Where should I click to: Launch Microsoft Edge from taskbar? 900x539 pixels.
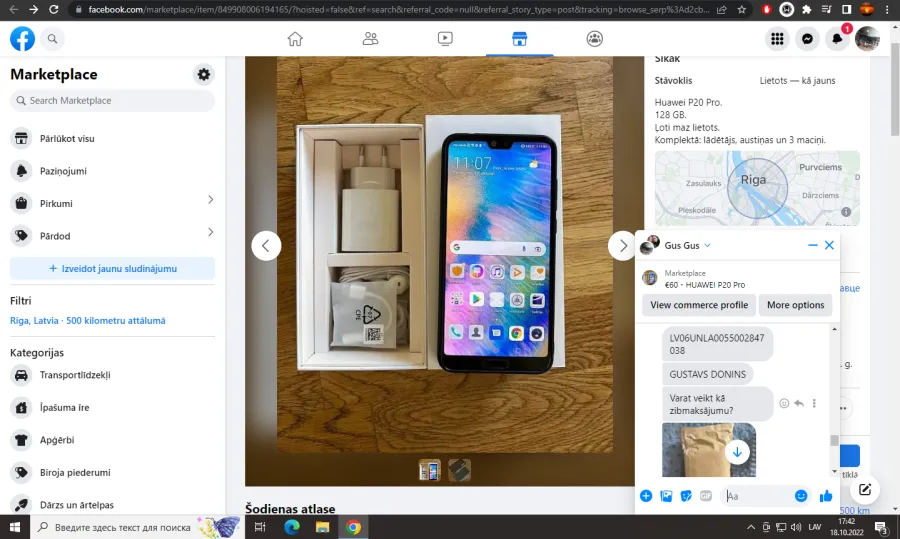click(x=292, y=527)
